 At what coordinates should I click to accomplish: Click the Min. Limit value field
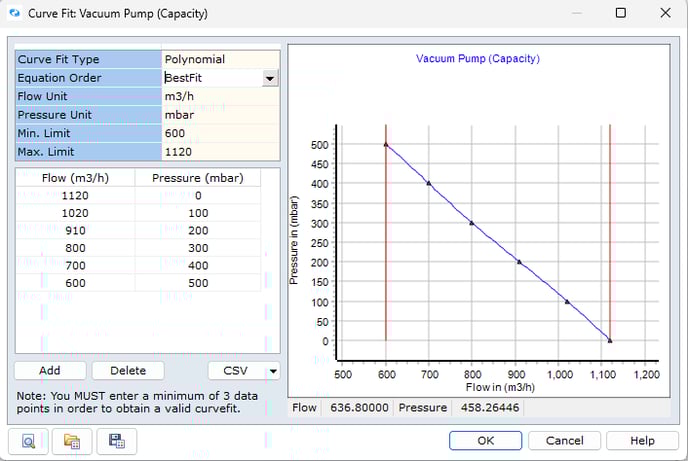[220, 133]
